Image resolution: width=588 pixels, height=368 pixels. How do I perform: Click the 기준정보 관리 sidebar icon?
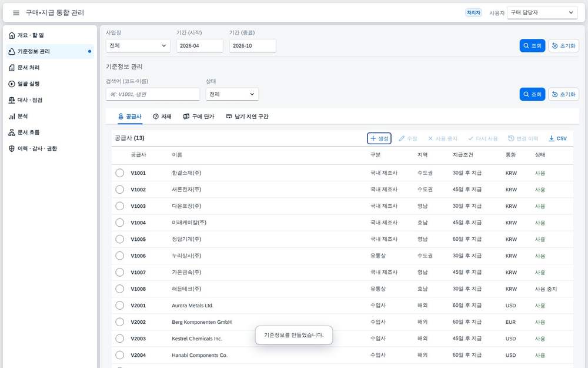tap(12, 51)
